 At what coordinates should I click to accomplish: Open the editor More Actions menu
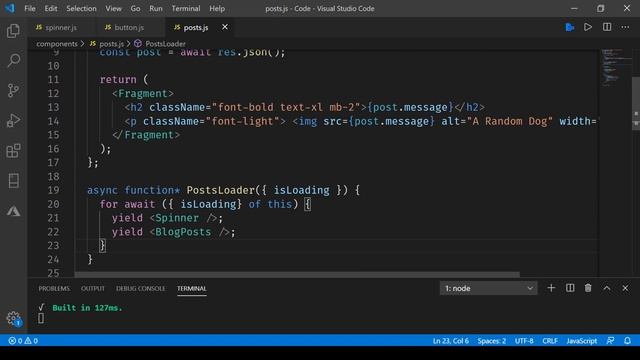coord(625,27)
